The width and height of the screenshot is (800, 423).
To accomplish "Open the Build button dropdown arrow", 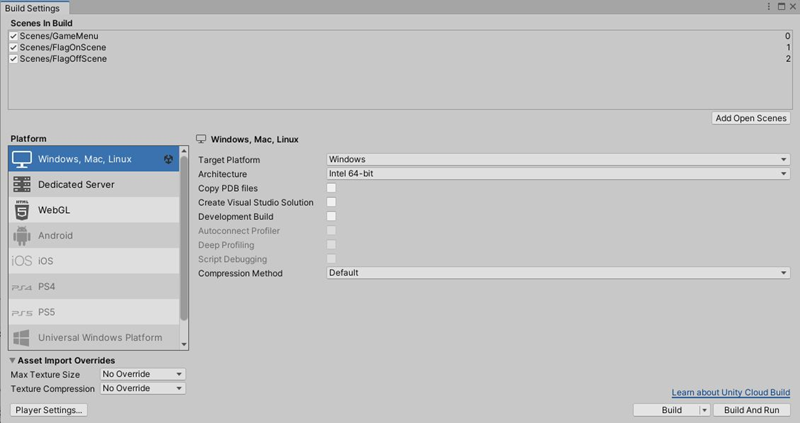I will pos(705,410).
